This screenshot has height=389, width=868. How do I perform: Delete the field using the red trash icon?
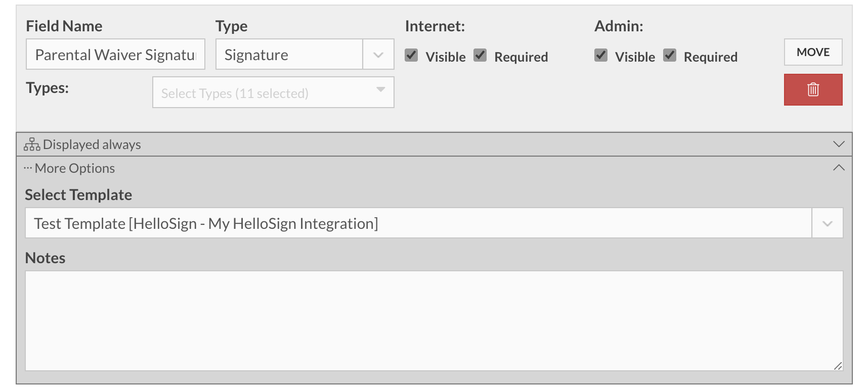812,89
